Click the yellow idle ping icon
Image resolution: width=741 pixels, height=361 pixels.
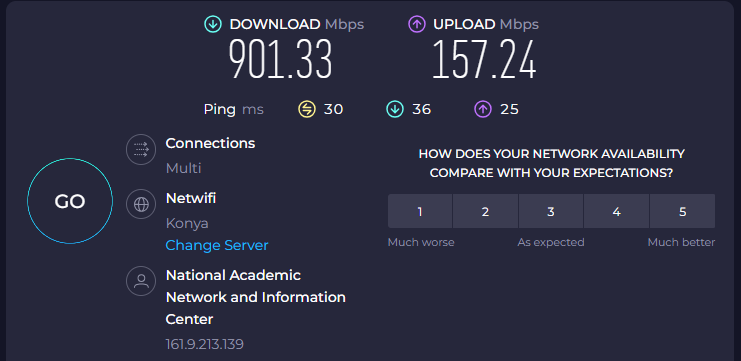(307, 110)
